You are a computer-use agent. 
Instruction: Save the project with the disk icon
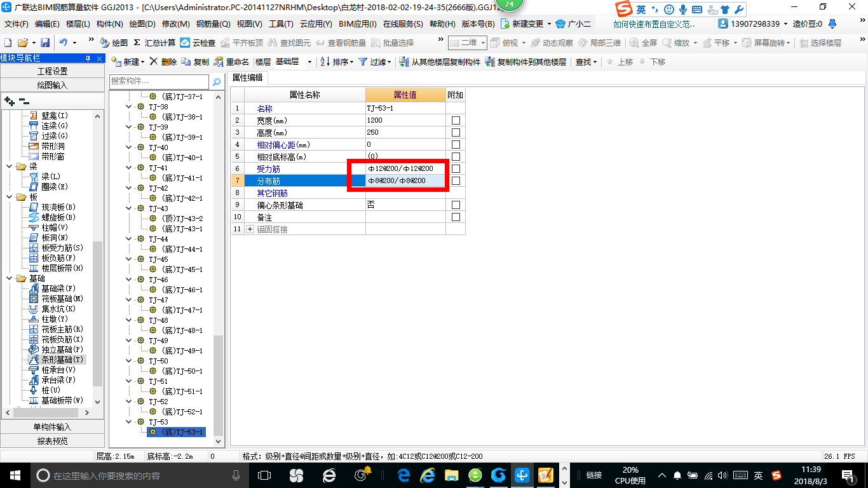[x=45, y=43]
